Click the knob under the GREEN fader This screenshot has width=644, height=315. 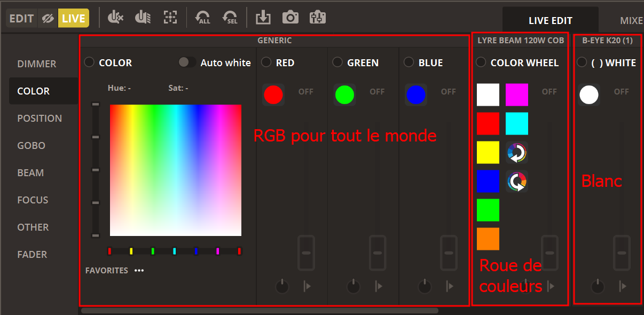coord(354,287)
